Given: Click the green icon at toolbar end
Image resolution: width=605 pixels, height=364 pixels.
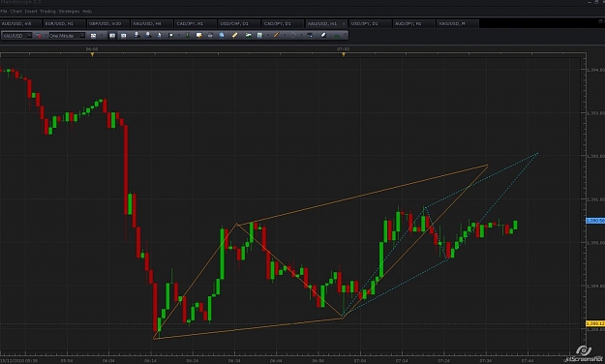Looking at the screenshot, I should tap(337, 36).
